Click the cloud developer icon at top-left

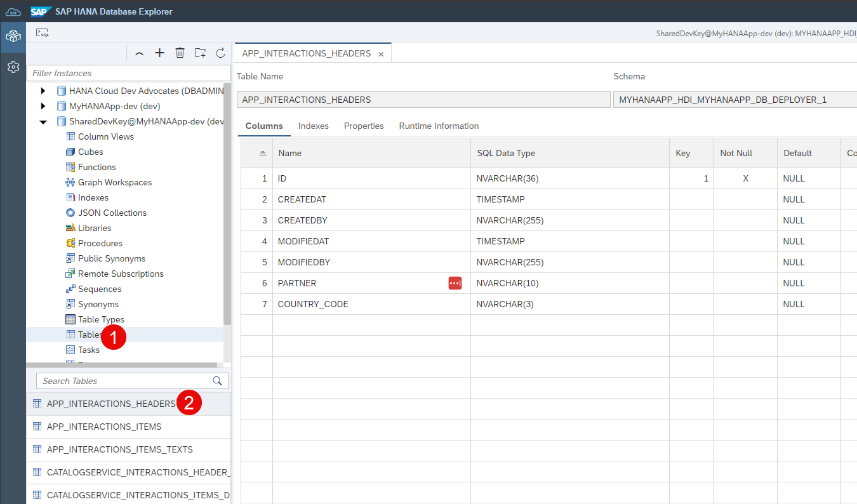(13, 11)
